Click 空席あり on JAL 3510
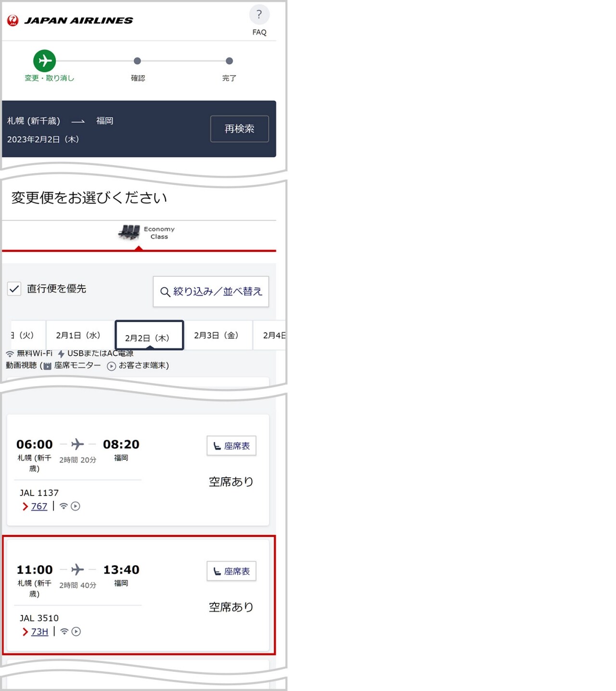The height and width of the screenshot is (691, 616). click(x=231, y=607)
